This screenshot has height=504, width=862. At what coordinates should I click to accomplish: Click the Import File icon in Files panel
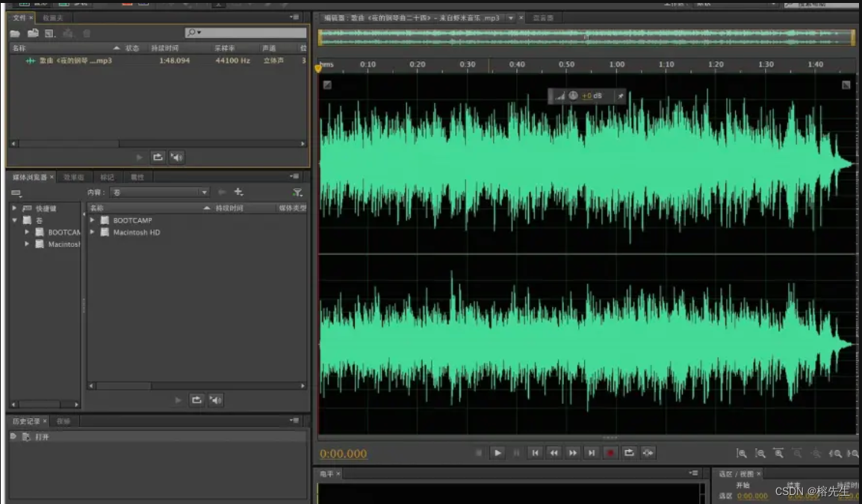pyautogui.click(x=33, y=34)
